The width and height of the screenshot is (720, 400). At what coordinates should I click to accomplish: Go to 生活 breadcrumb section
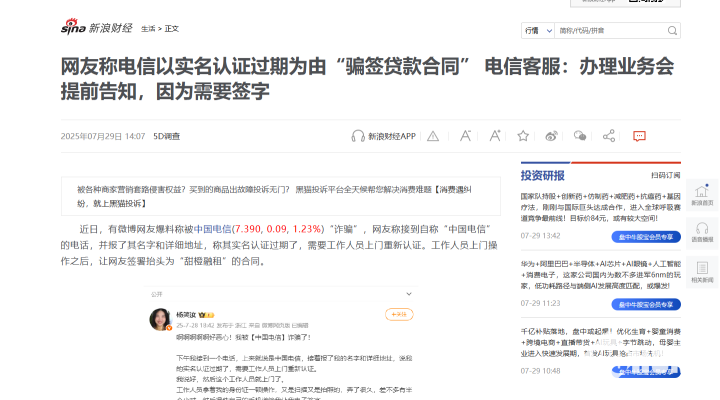(x=148, y=30)
